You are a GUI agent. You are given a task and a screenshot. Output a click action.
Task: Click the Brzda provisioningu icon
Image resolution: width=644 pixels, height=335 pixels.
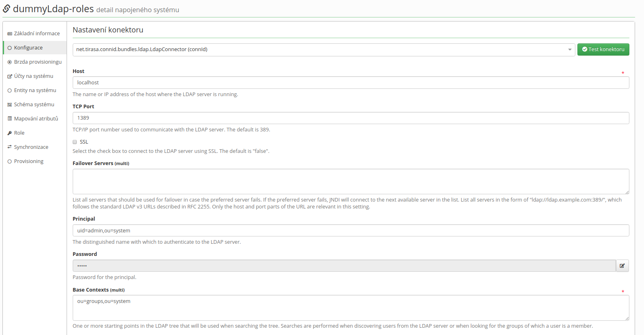point(10,62)
